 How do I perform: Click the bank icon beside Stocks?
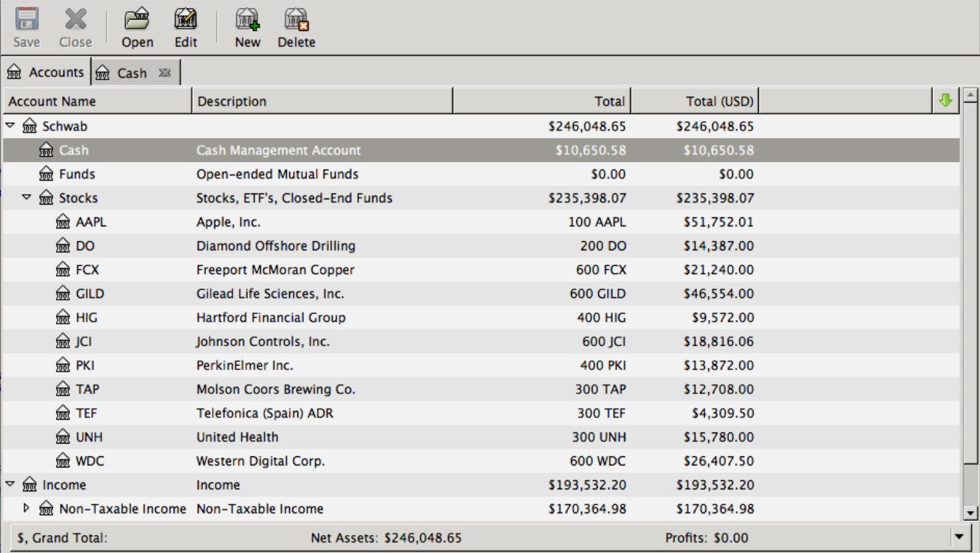click(x=46, y=198)
